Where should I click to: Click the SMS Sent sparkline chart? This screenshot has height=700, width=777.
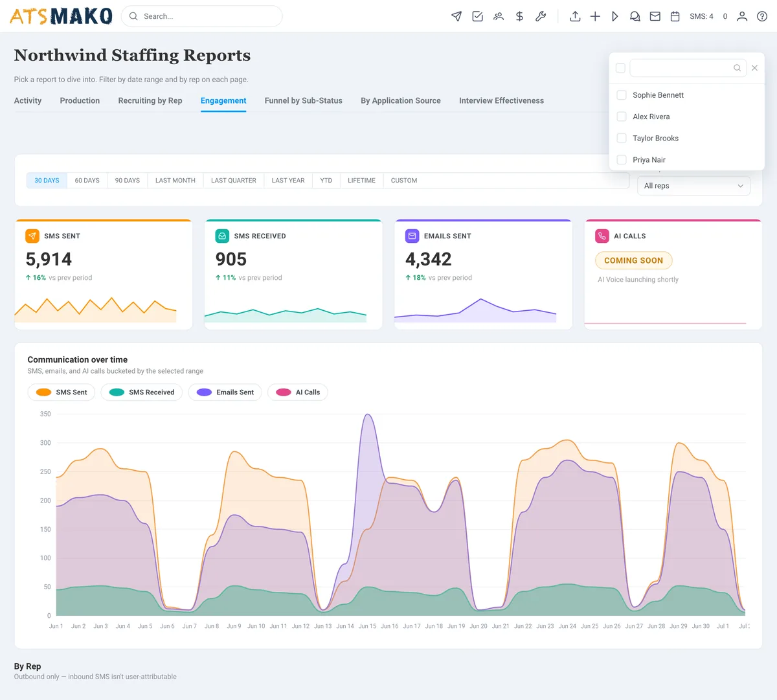(95, 310)
